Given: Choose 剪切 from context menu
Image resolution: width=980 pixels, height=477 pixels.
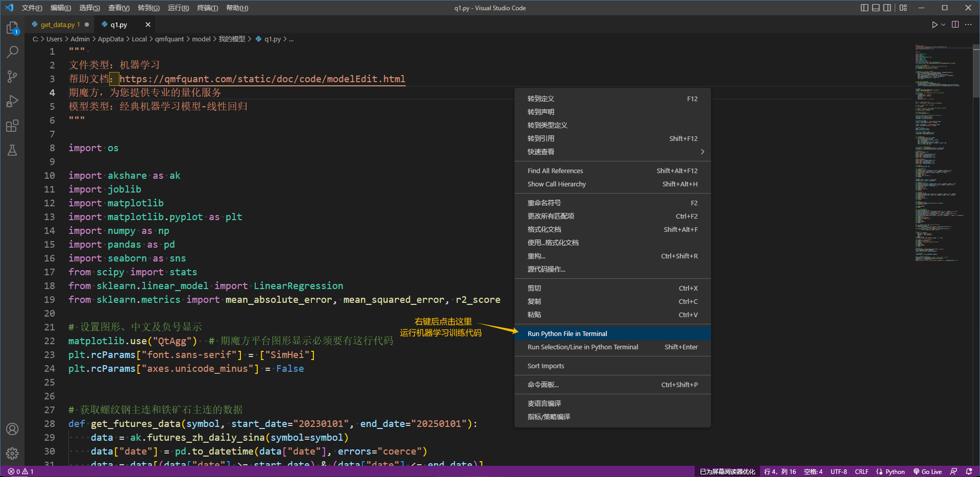Looking at the screenshot, I should [x=612, y=288].
